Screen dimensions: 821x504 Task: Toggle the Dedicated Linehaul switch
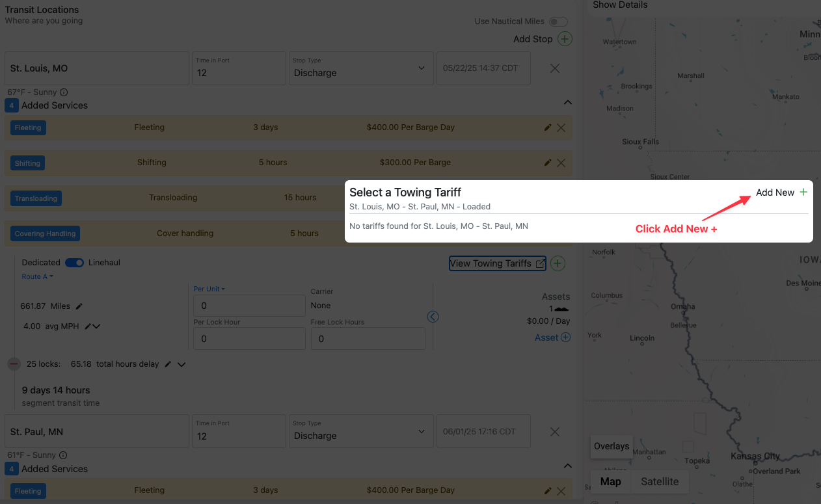click(x=74, y=263)
